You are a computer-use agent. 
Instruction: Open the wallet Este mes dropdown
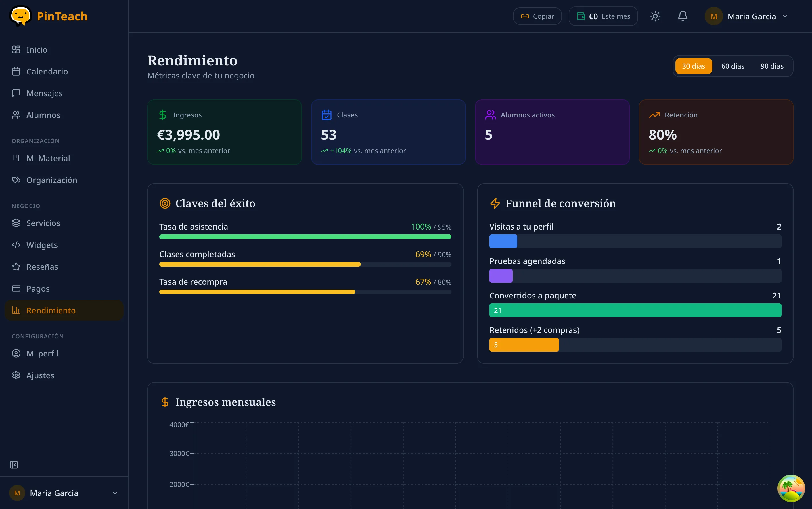pyautogui.click(x=602, y=16)
